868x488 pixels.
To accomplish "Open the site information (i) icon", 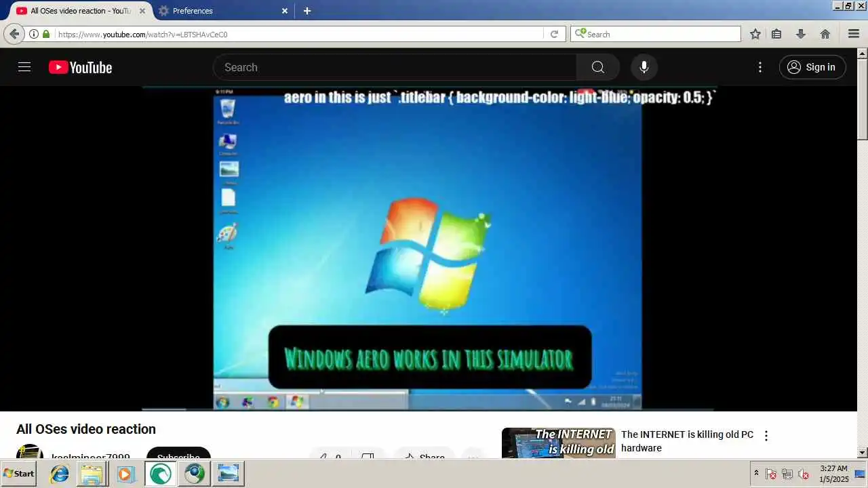I will (x=34, y=34).
